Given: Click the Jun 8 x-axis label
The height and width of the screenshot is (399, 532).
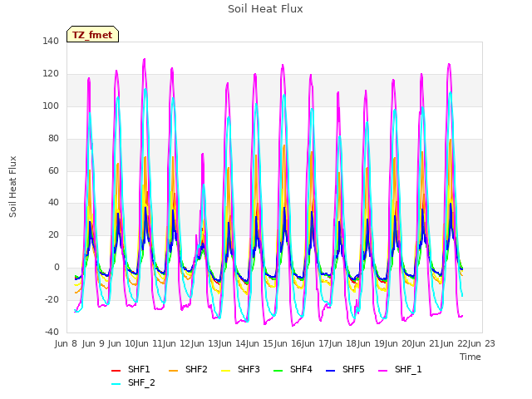Looking at the screenshot, I should pyautogui.click(x=66, y=343).
